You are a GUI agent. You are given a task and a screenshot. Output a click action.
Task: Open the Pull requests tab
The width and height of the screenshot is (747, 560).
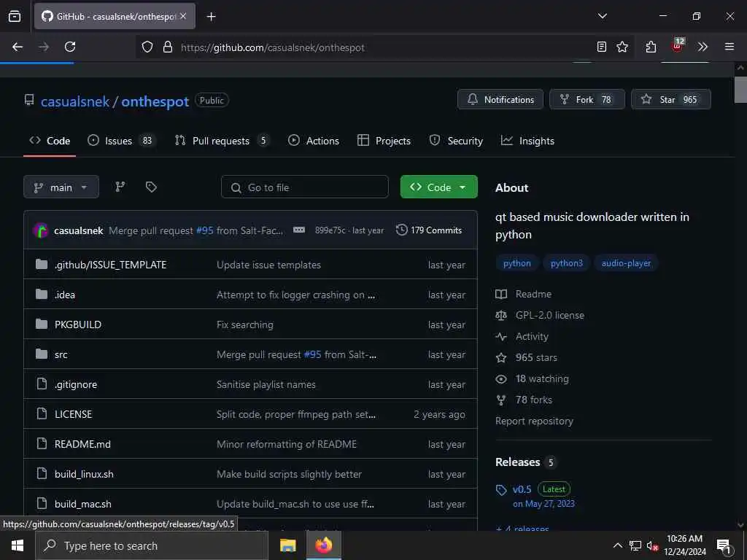pos(221,141)
